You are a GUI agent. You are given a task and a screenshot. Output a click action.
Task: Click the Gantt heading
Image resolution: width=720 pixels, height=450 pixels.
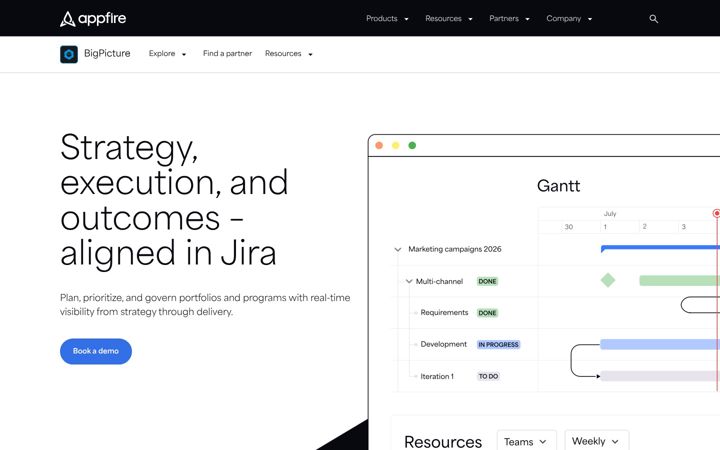tap(558, 186)
